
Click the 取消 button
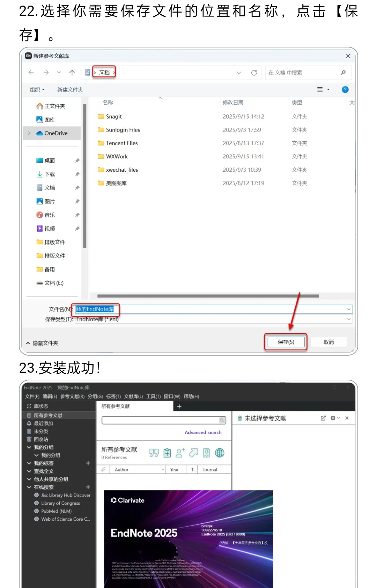coord(328,342)
